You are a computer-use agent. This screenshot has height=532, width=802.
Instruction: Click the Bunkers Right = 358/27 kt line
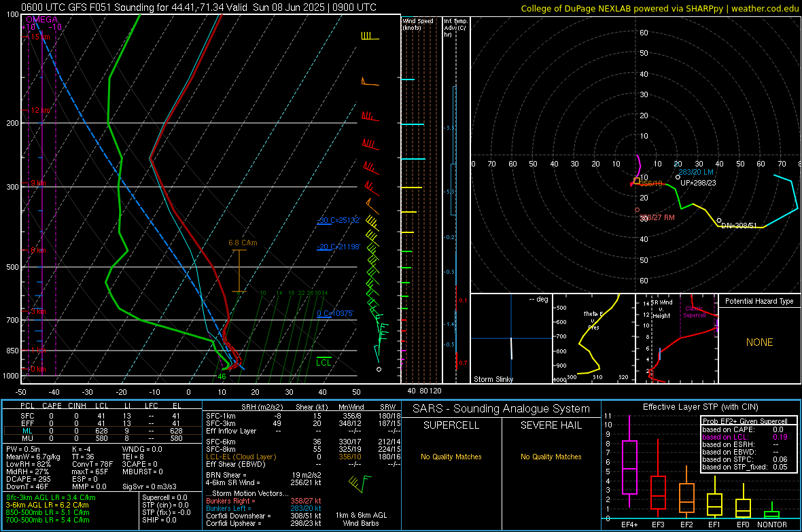[264, 501]
